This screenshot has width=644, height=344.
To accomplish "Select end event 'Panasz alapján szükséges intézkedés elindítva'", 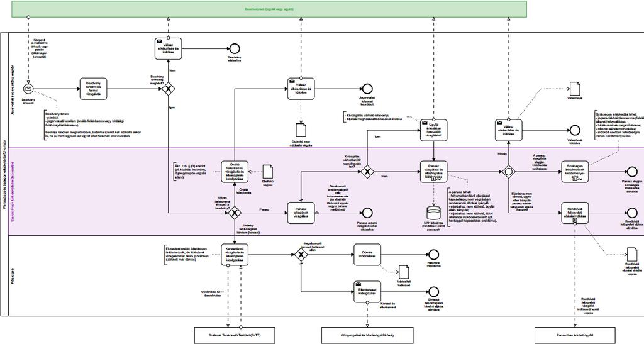I will [633, 171].
